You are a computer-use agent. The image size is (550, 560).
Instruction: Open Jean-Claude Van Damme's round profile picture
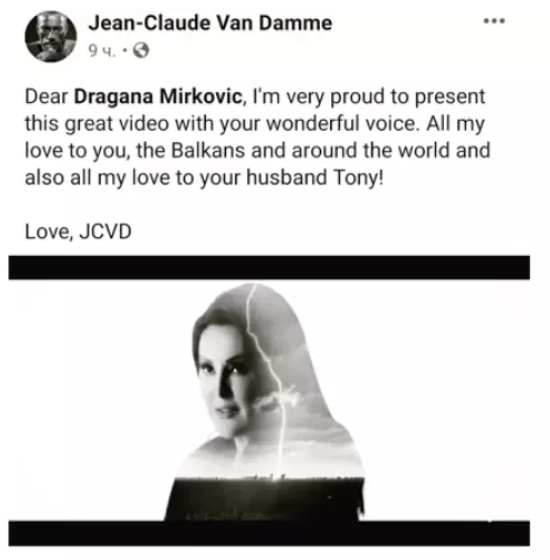(51, 36)
